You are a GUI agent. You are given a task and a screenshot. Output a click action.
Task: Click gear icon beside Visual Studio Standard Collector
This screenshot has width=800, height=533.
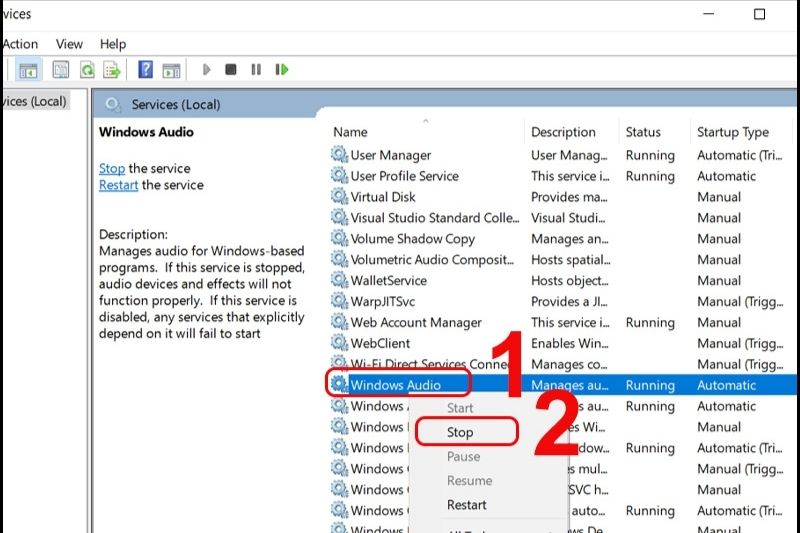339,217
